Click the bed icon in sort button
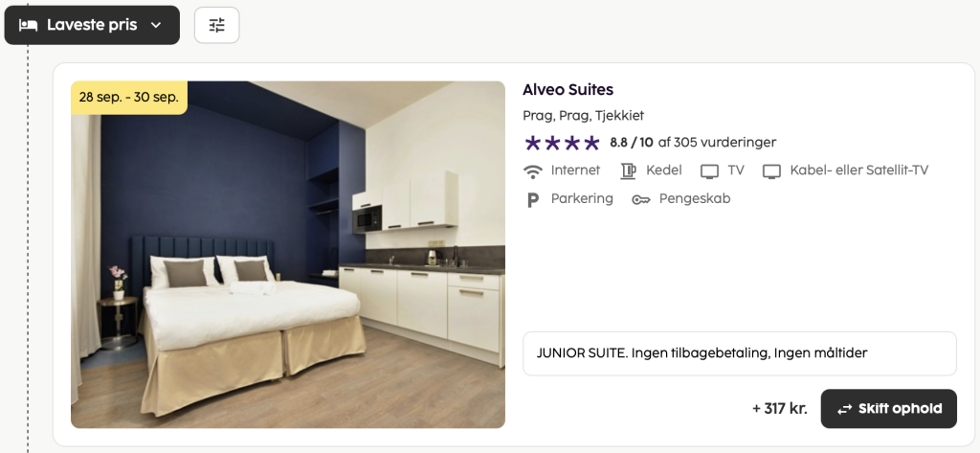The width and height of the screenshot is (980, 453). [x=28, y=26]
